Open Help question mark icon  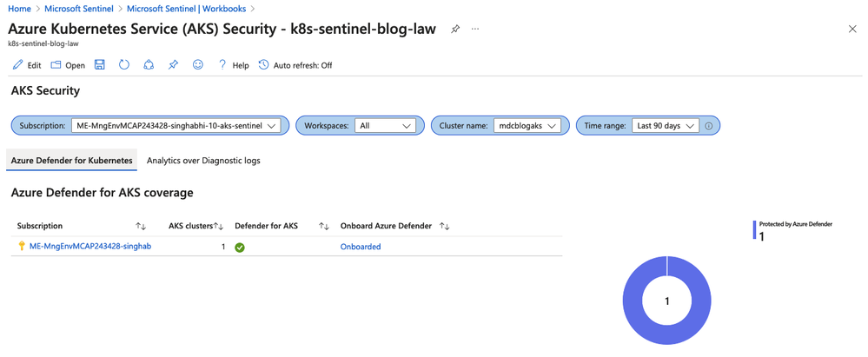pos(222,65)
